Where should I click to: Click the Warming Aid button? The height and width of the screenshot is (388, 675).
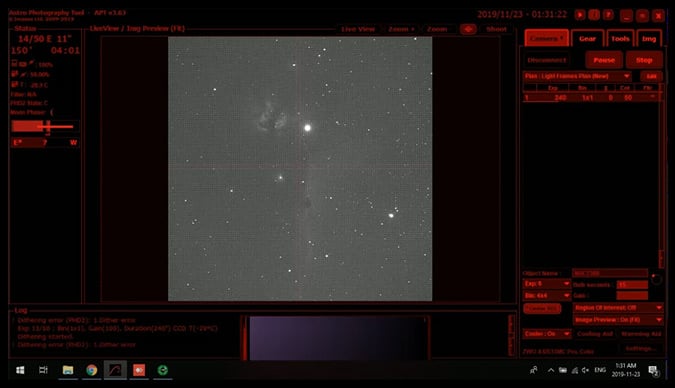(641, 334)
